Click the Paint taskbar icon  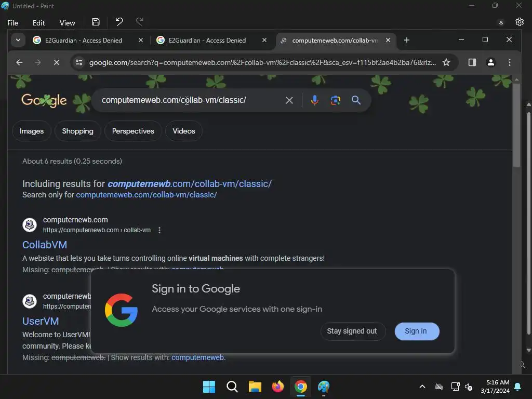click(324, 387)
